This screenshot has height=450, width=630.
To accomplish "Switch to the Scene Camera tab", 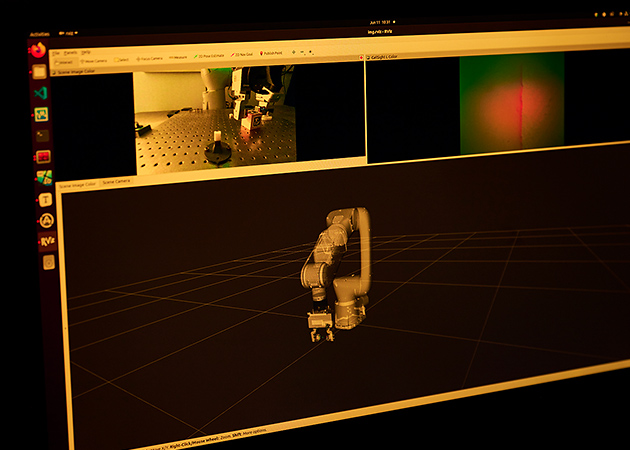I will tap(116, 182).
